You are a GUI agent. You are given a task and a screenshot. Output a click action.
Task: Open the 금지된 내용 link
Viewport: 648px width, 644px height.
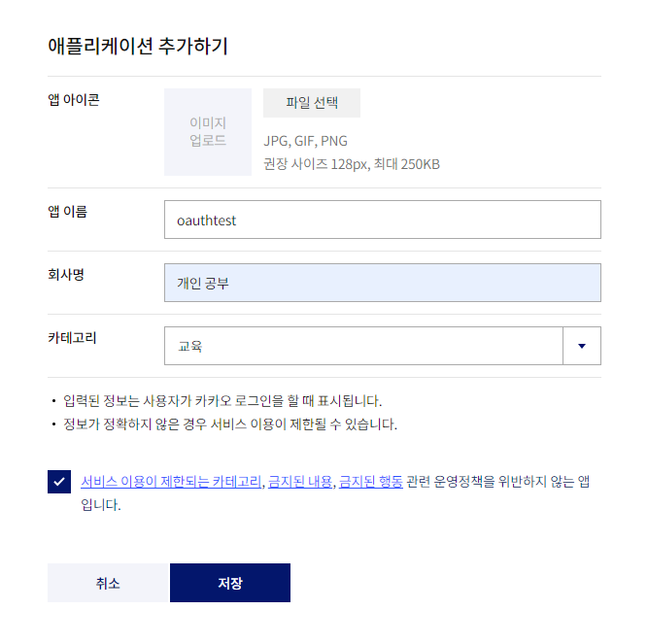point(300,482)
